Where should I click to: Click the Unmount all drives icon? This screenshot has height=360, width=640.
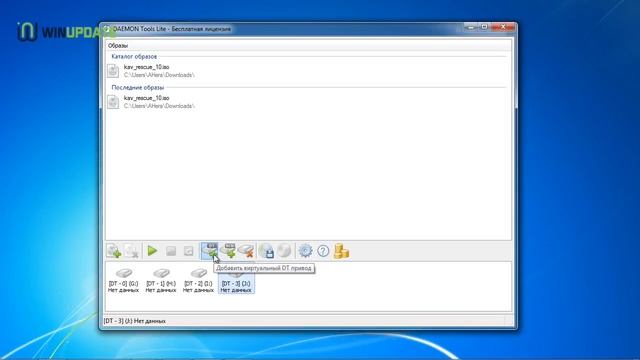point(189,251)
